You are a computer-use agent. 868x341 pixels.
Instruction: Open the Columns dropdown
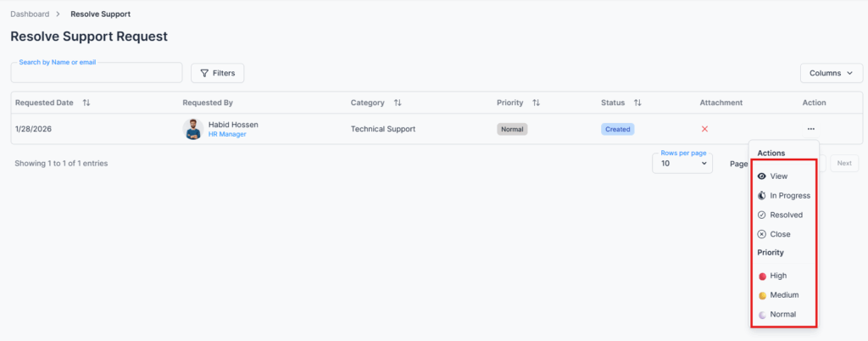click(831, 73)
